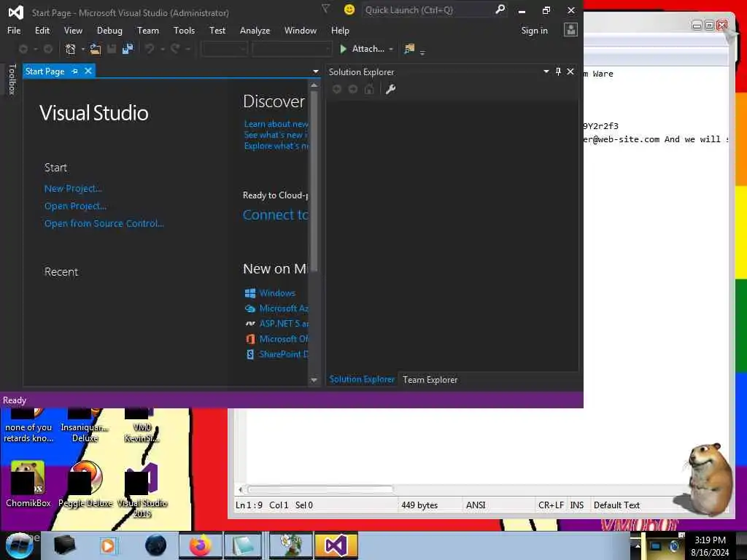Open the toolbar options overflow arrow
This screenshot has height=560, width=747.
pos(422,52)
